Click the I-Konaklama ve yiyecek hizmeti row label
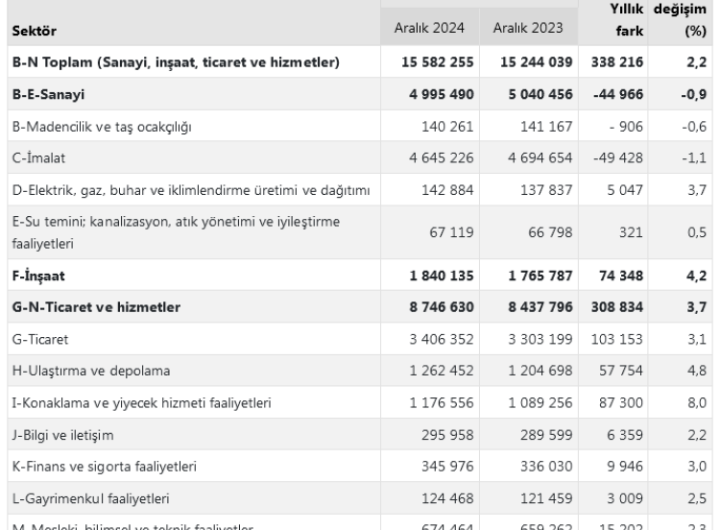720x530 pixels. tap(139, 403)
